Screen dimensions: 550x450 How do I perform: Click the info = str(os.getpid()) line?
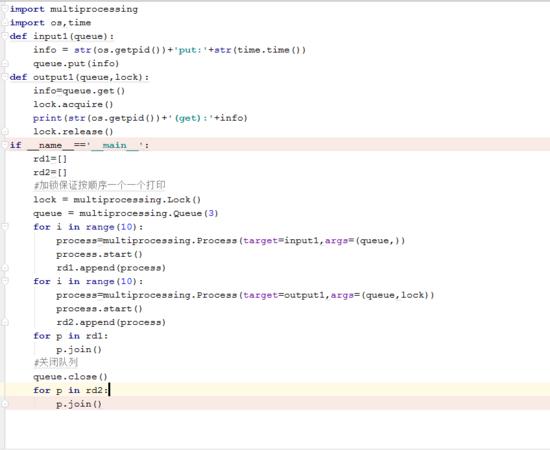(x=169, y=50)
